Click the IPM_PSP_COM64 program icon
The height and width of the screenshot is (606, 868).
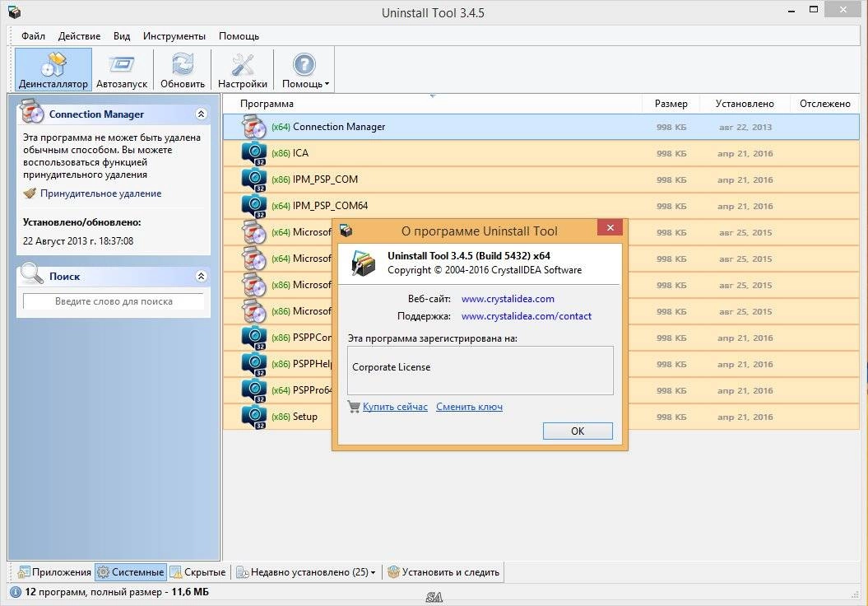tap(254, 206)
